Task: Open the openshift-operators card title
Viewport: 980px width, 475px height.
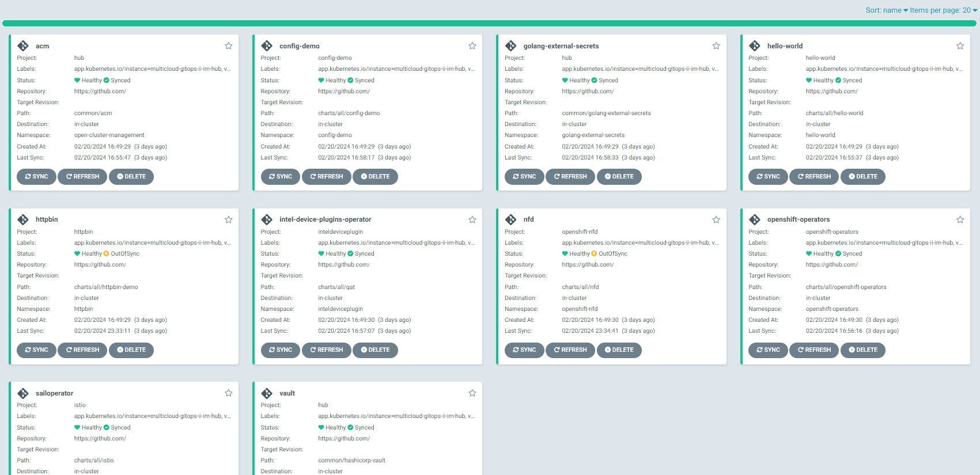Action: coord(799,219)
